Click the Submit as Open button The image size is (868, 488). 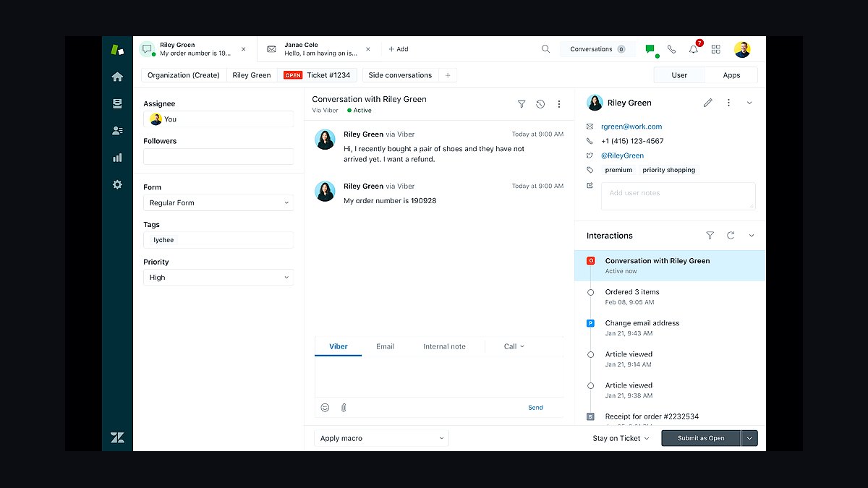click(701, 438)
